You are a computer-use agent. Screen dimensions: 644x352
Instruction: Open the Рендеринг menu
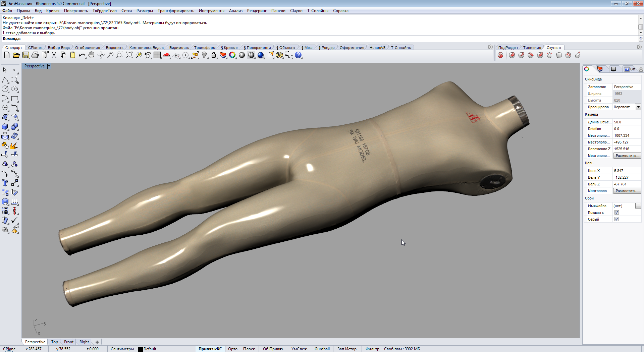pyautogui.click(x=257, y=11)
